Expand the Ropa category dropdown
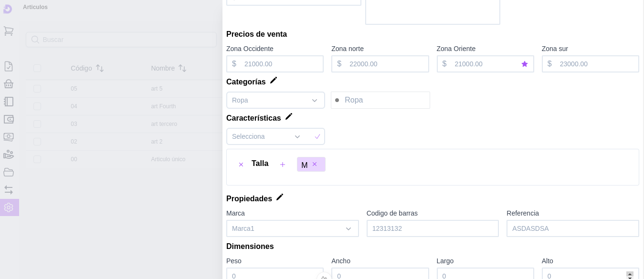This screenshot has height=279, width=644. [x=315, y=101]
